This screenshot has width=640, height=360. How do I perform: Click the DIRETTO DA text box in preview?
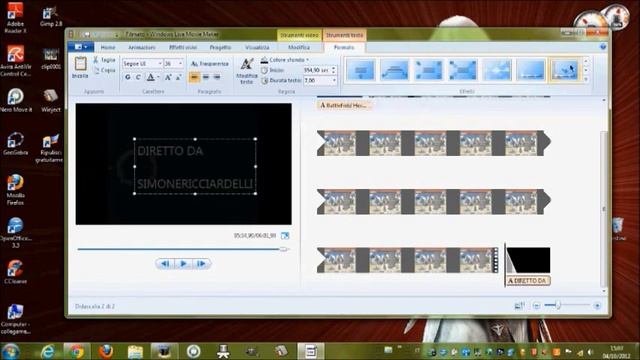(x=195, y=167)
